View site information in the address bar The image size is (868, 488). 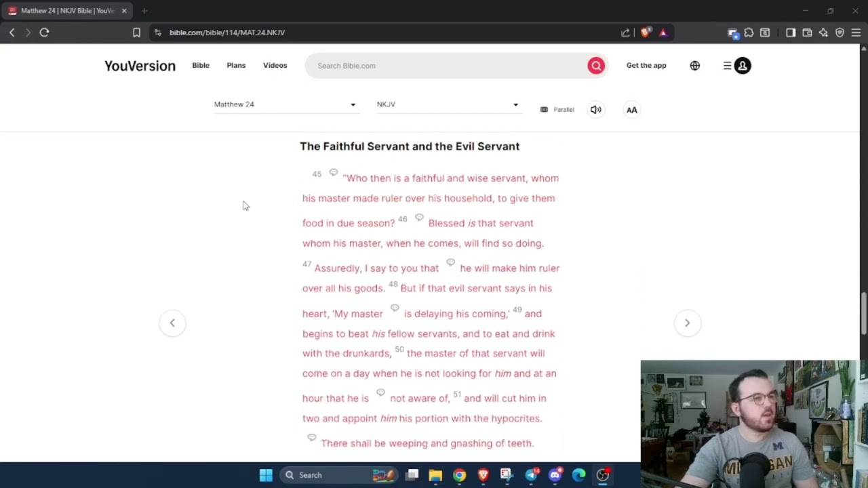coord(157,33)
